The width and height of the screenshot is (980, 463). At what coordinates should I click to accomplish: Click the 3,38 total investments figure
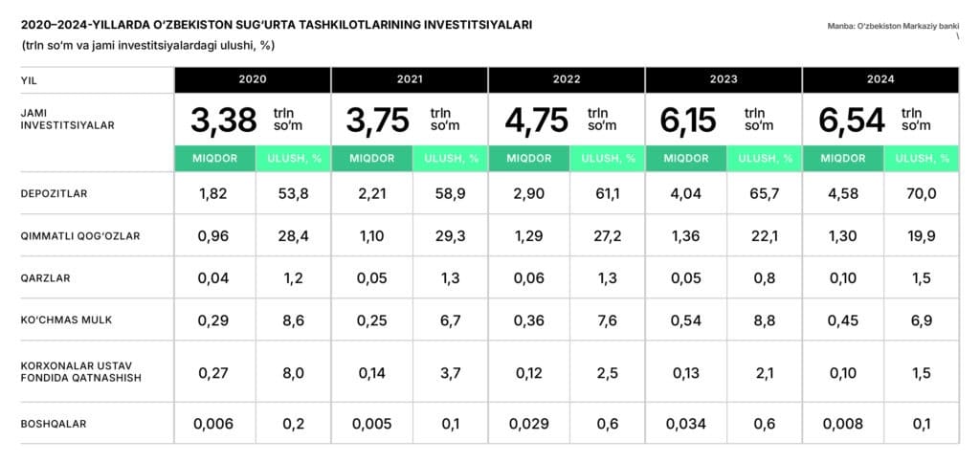(x=224, y=121)
